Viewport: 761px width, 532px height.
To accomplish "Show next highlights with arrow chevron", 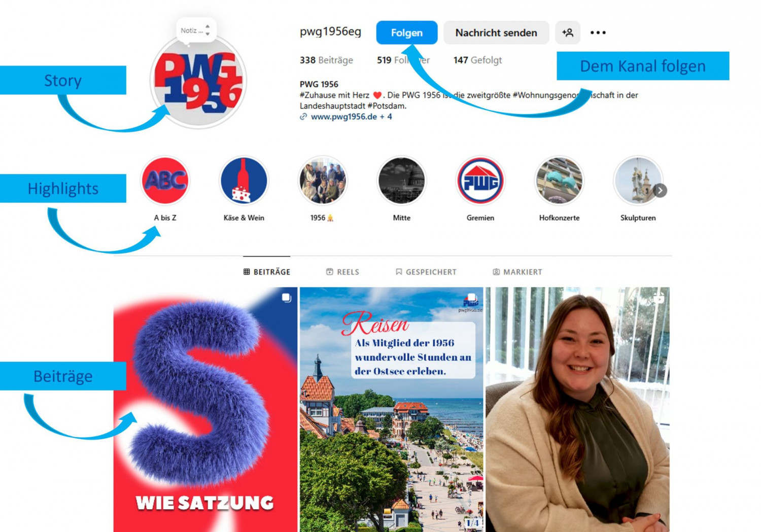I will click(x=660, y=190).
